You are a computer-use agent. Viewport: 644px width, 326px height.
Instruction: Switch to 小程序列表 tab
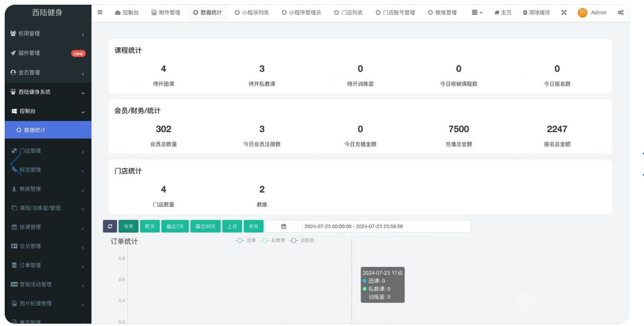click(252, 12)
